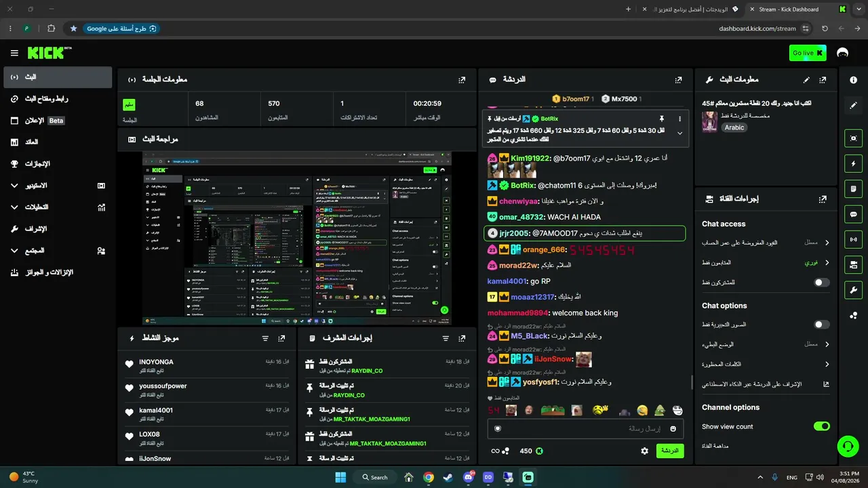
Task: Open kamal4001 in the activity feed
Action: pyautogui.click(x=156, y=410)
